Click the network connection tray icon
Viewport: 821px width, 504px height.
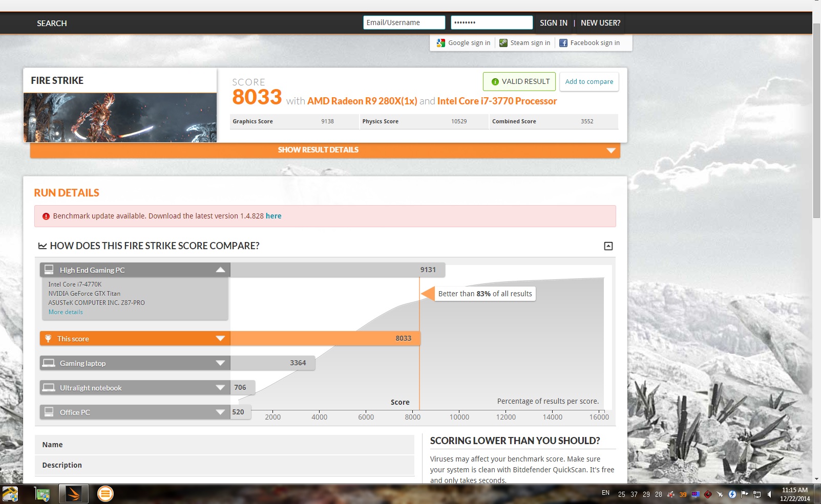coord(757,494)
